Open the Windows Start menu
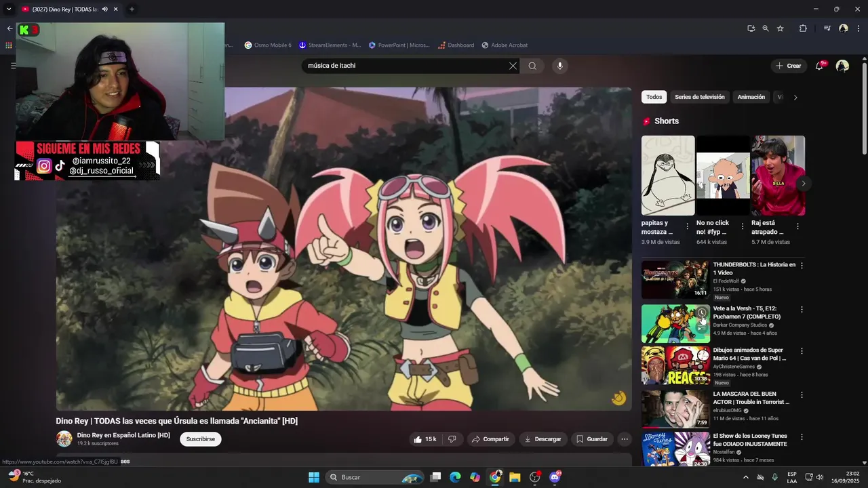 [x=314, y=477]
